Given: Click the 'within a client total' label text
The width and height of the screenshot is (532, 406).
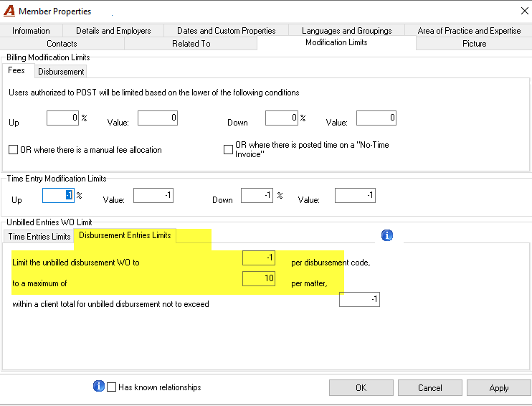Looking at the screenshot, I should (110, 304).
